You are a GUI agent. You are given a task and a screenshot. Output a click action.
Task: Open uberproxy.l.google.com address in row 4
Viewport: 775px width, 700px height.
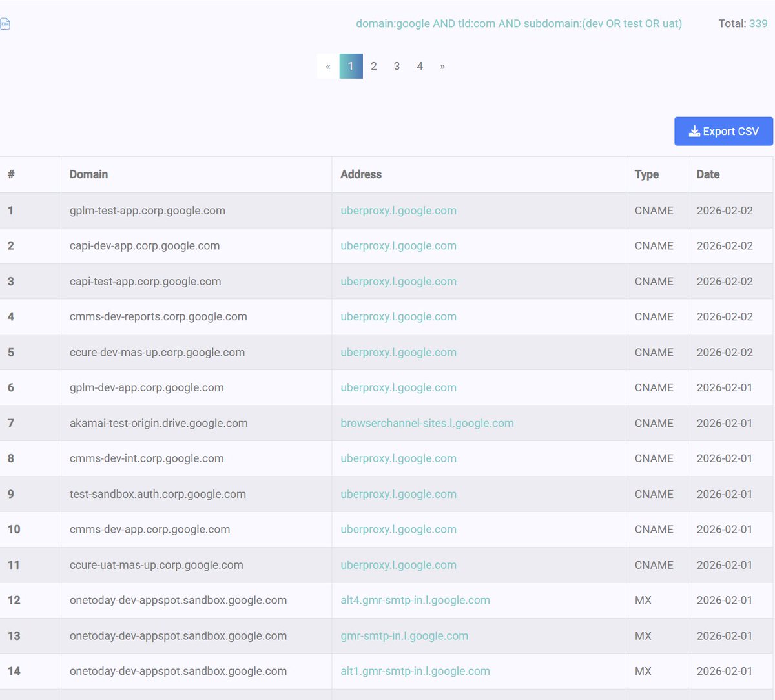pyautogui.click(x=398, y=316)
